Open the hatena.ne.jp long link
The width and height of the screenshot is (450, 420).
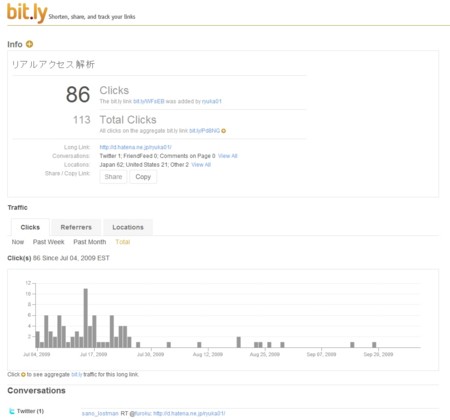(x=135, y=147)
